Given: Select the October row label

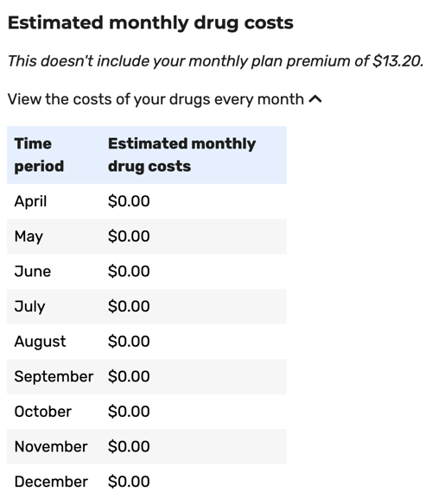Looking at the screenshot, I should [43, 412].
